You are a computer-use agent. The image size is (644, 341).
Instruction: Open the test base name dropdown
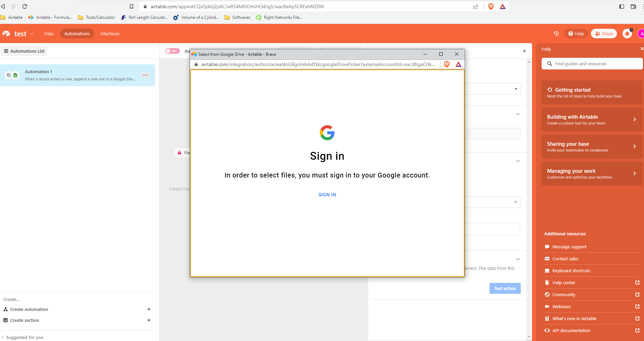[x=32, y=34]
